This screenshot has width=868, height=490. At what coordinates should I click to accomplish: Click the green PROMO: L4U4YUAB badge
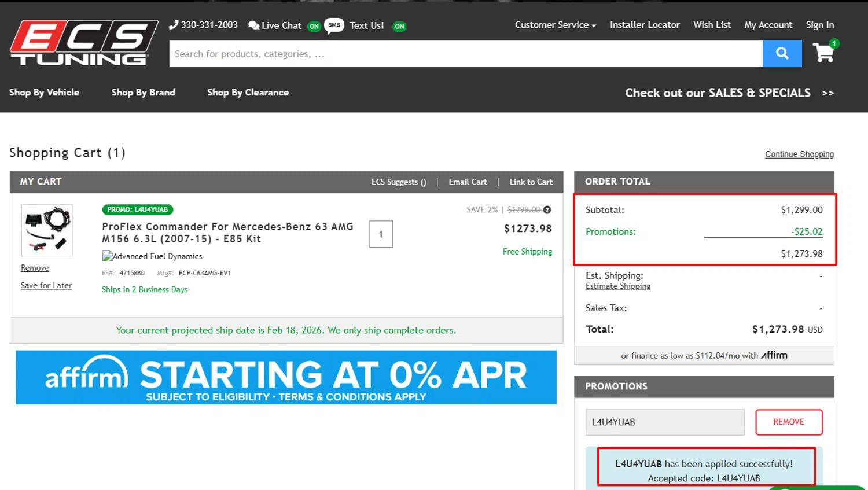[x=138, y=209]
